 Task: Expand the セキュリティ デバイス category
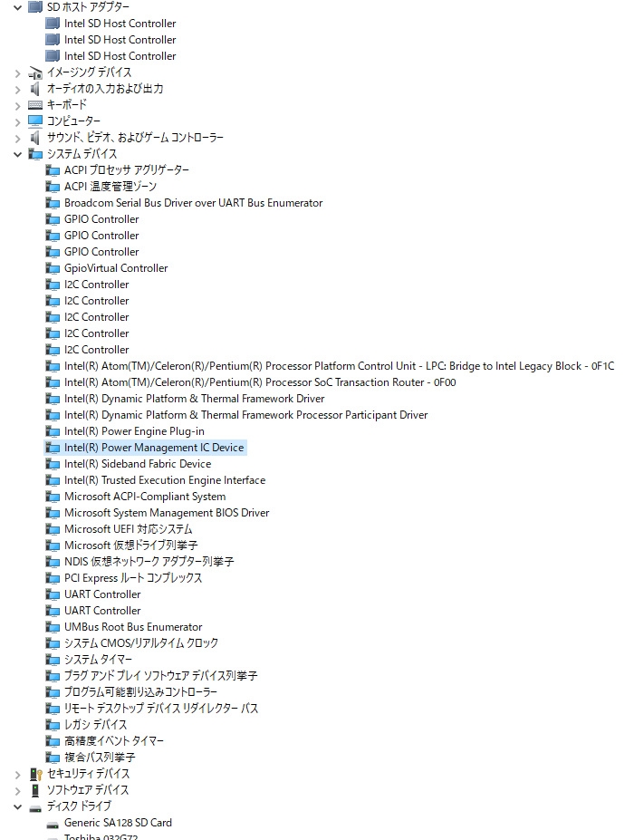[18, 775]
